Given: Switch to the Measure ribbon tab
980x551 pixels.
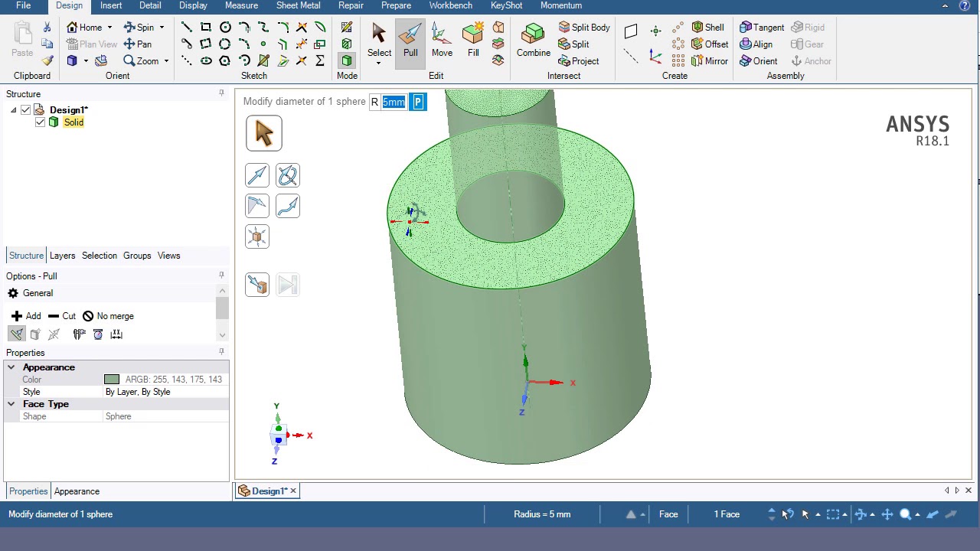Looking at the screenshot, I should pos(241,5).
